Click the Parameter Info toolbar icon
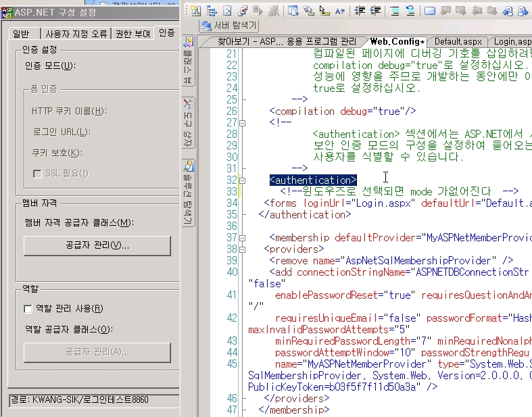532x417 pixels. pyautogui.click(x=309, y=11)
